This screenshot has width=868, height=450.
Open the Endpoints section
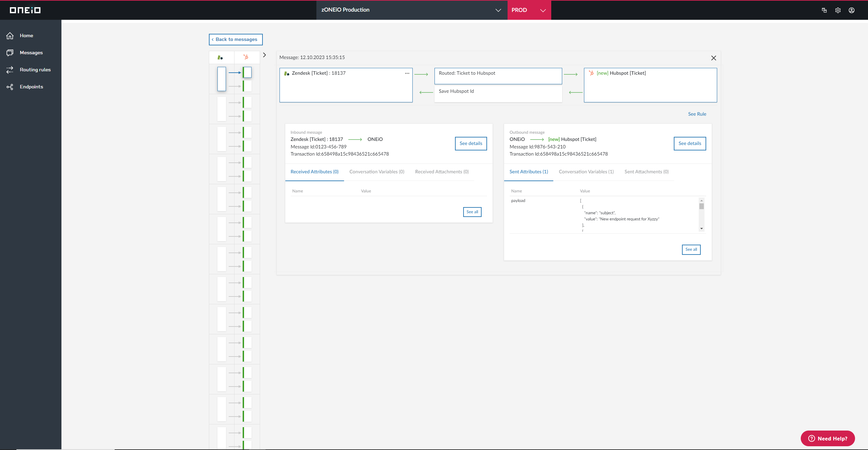31,87
